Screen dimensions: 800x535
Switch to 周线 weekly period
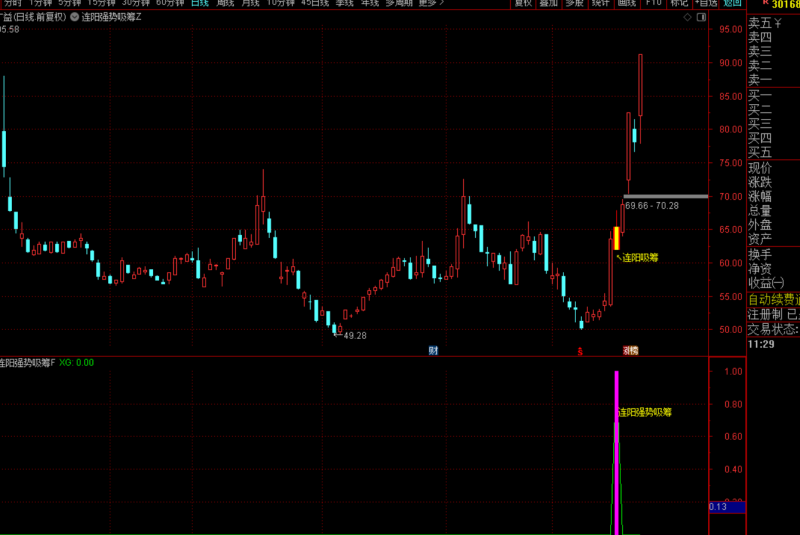click(x=225, y=3)
